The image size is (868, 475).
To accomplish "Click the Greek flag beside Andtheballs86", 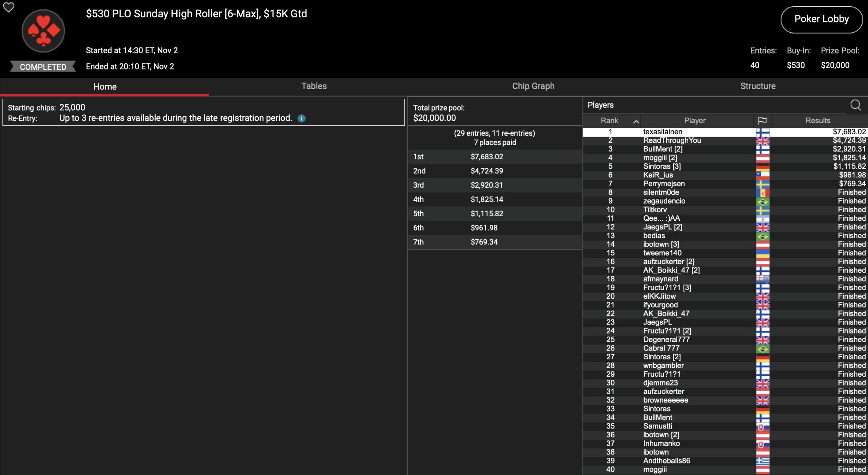I will tap(763, 461).
